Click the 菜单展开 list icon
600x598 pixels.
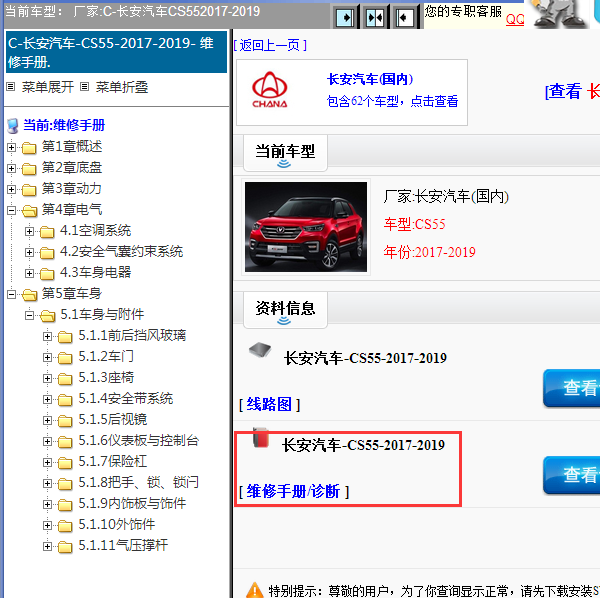pos(11,87)
